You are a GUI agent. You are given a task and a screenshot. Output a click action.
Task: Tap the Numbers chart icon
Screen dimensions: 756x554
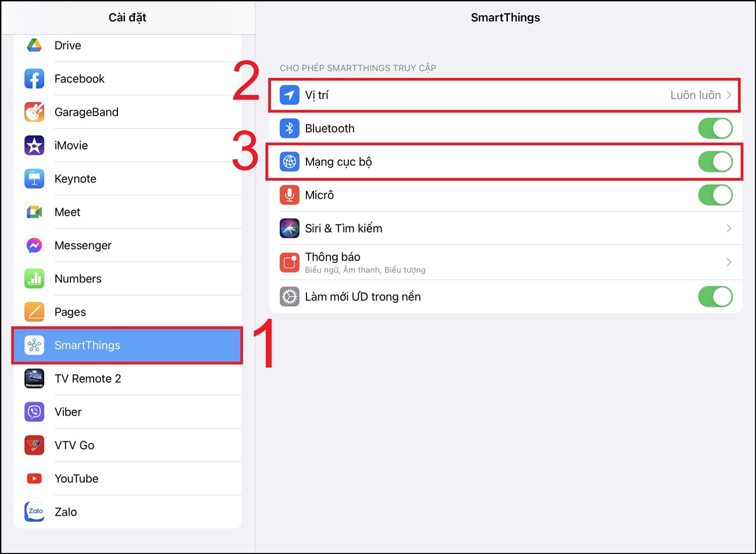pos(34,279)
